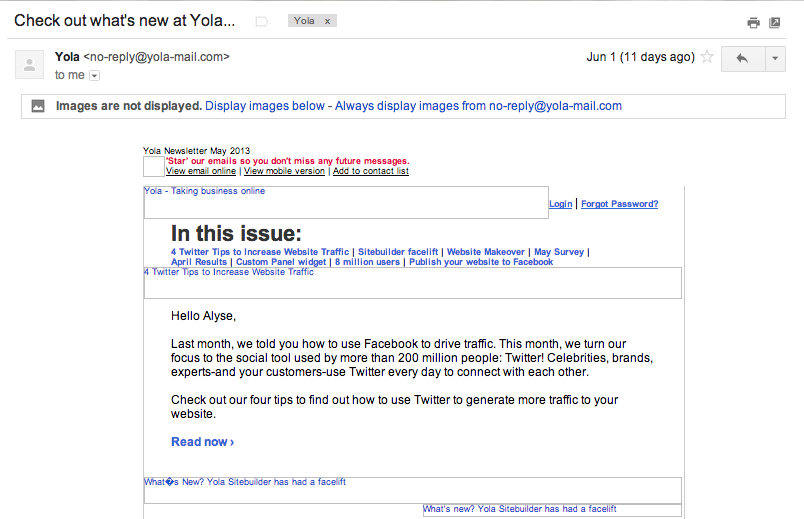
Task: Click 'In this issue:' heading
Action: 236,233
